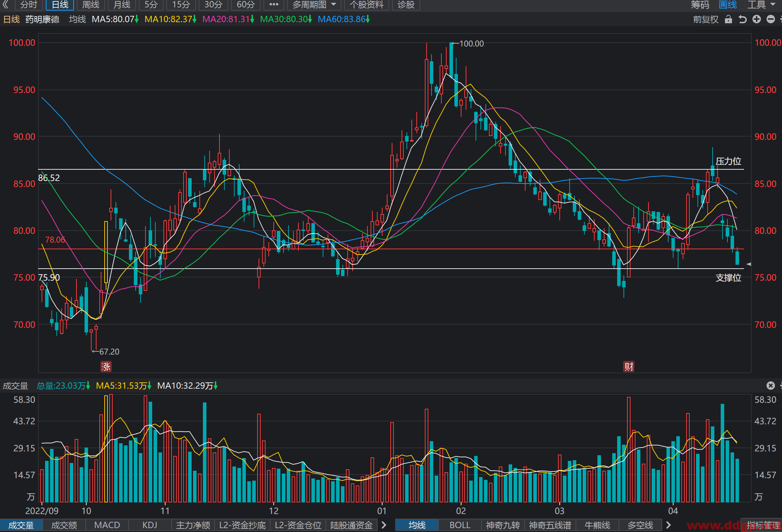Viewport: 782px width, 532px height.
Task: Click the 涨 event marker icon
Action: pos(106,367)
